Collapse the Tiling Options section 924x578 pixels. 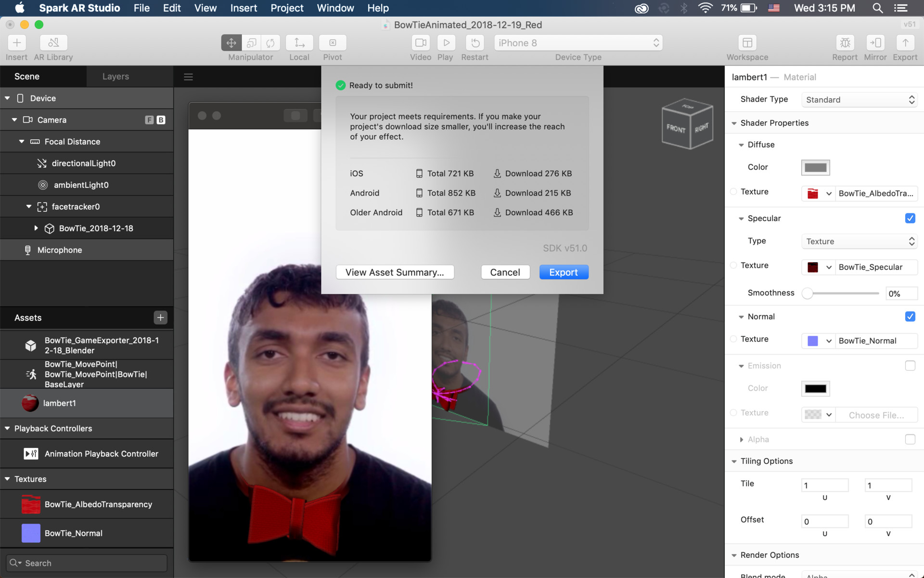point(734,461)
